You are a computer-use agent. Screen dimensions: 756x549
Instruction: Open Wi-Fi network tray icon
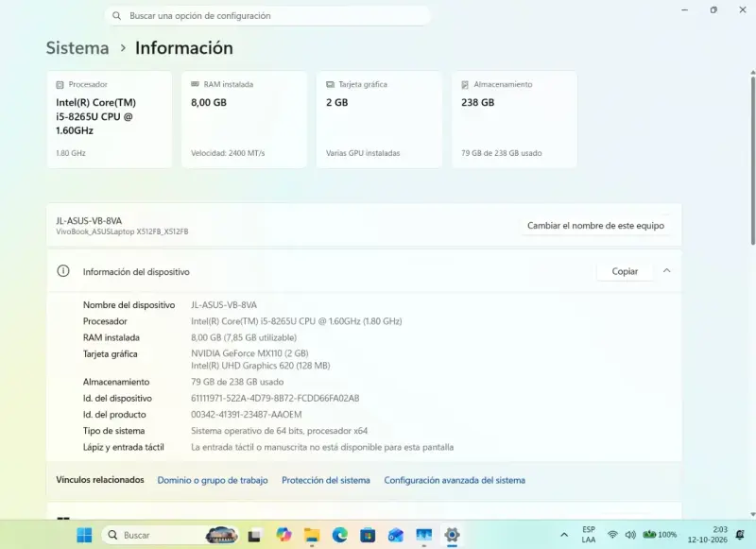(x=612, y=535)
